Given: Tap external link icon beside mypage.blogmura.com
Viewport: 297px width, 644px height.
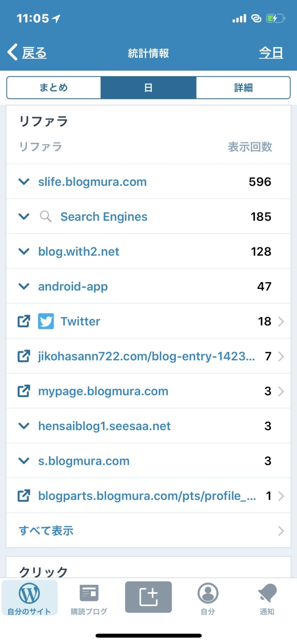Looking at the screenshot, I should 24,391.
